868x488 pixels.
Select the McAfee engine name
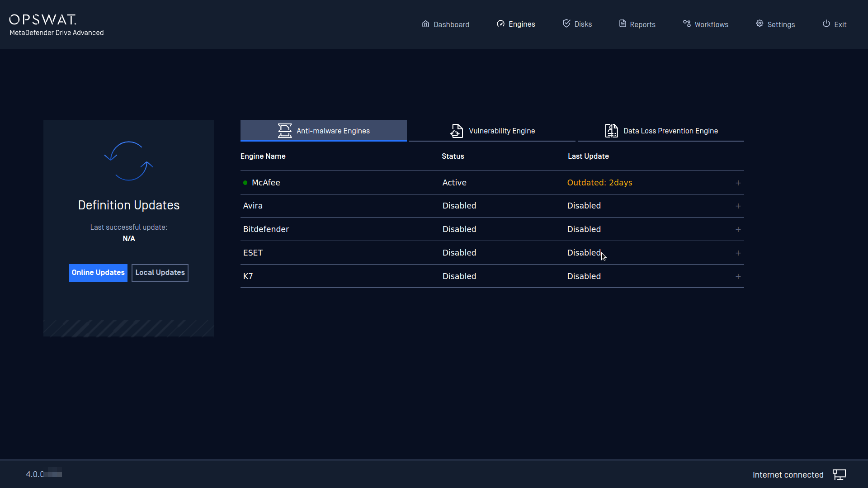(266, 183)
